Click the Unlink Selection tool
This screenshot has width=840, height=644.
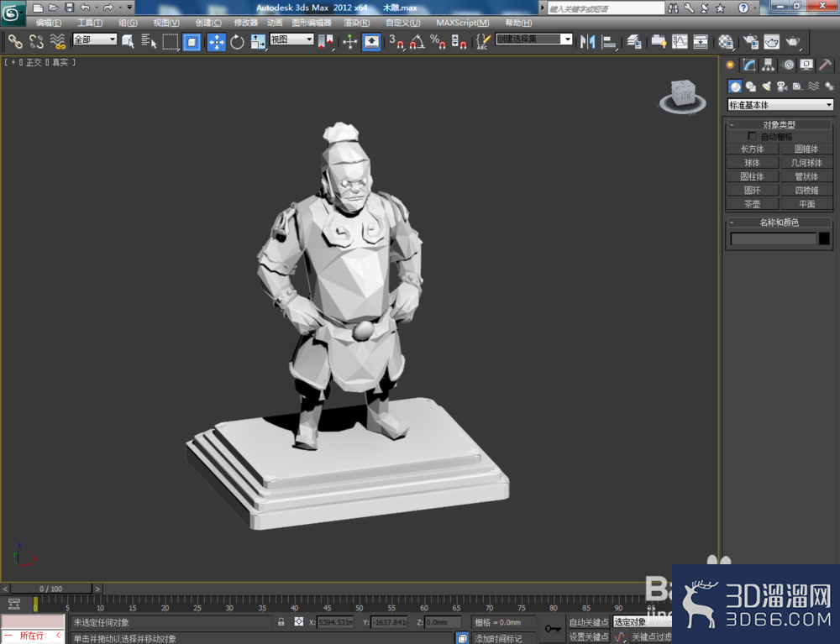36,41
